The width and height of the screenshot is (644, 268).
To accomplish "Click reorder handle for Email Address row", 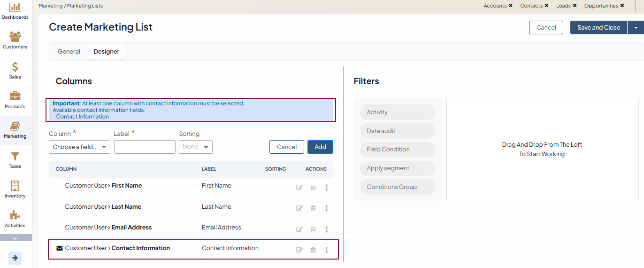I will (327, 229).
